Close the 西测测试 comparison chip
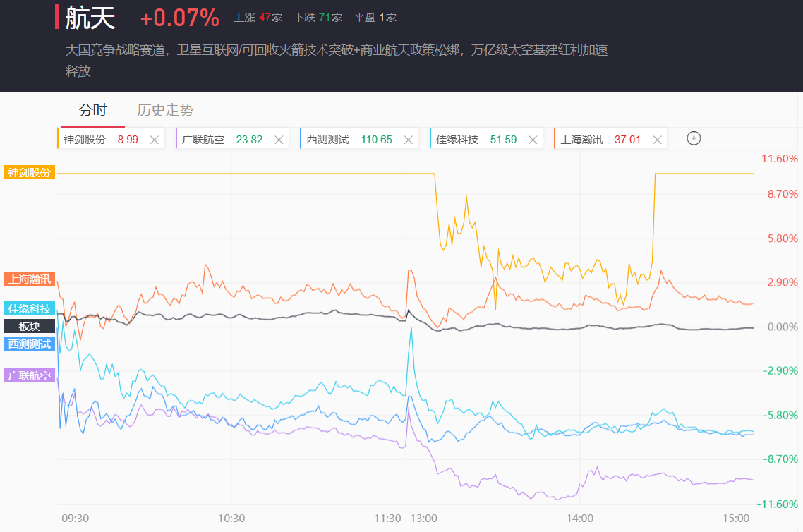The width and height of the screenshot is (803, 532). 408,140
